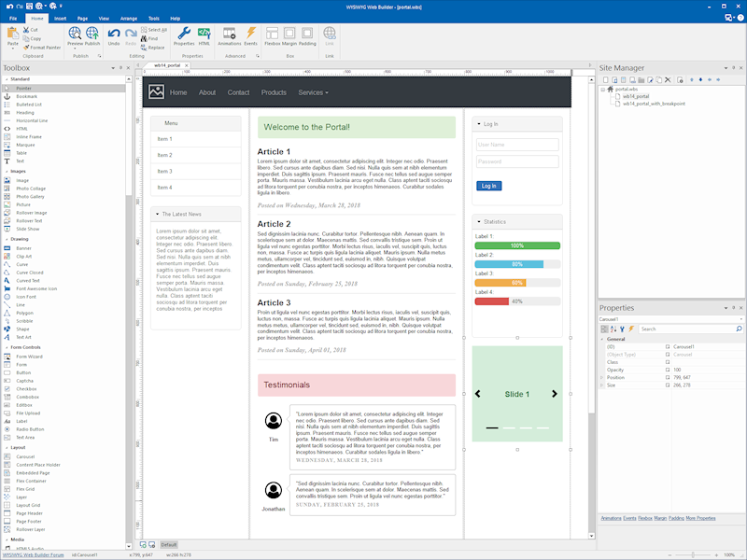Open the Carousel1 object selector dropdown

[x=741, y=319]
